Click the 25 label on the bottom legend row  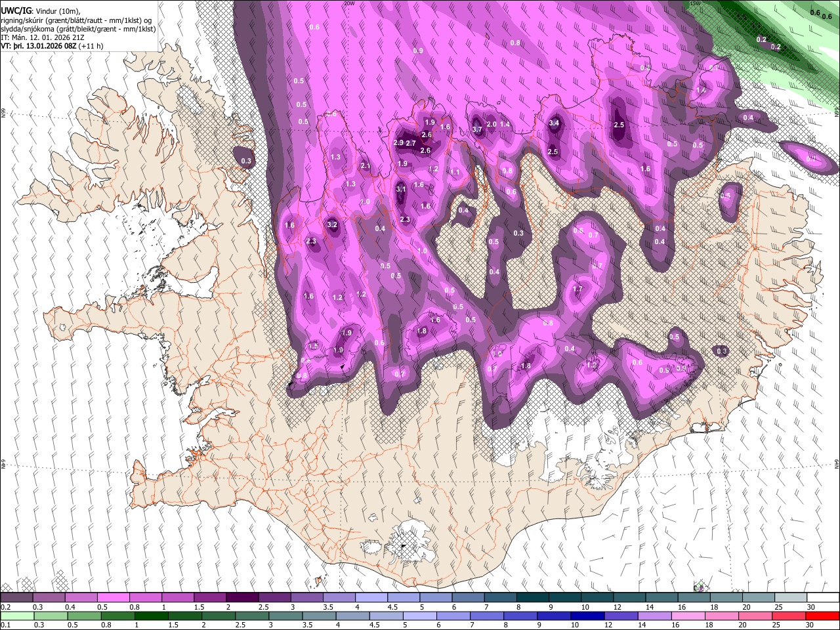777,625
